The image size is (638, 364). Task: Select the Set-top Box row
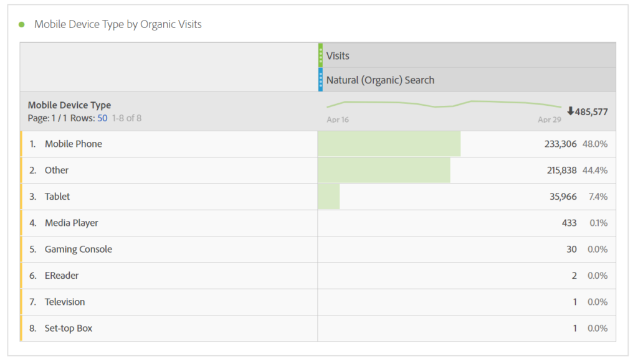(69, 328)
